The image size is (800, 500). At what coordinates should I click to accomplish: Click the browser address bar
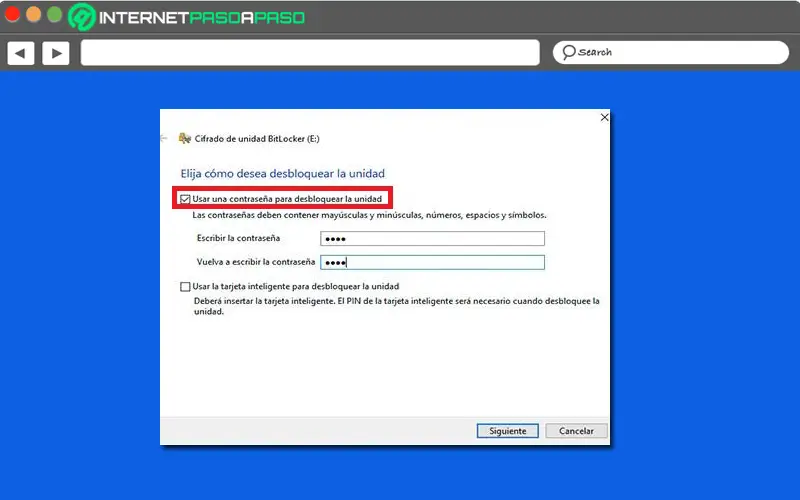[310, 53]
